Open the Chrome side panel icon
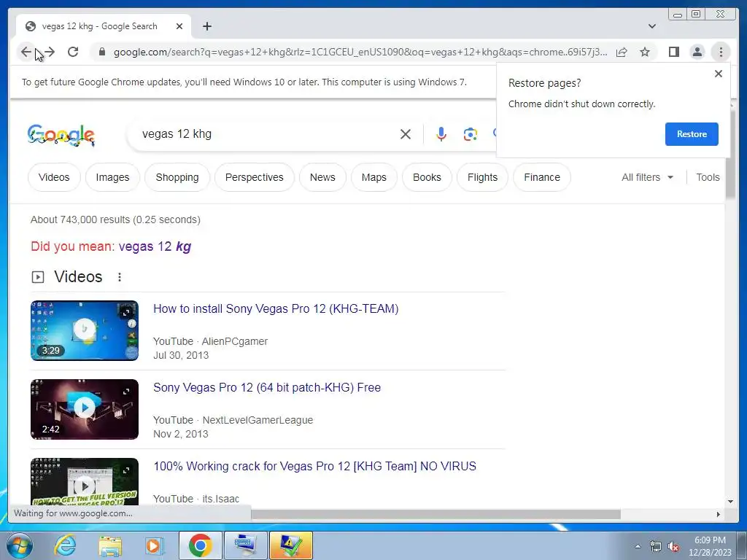747x560 pixels. point(673,52)
